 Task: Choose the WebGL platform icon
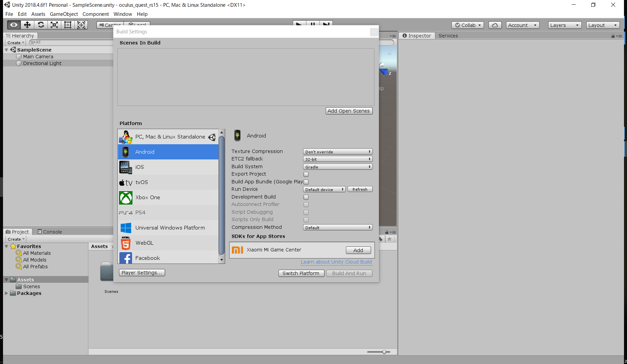pyautogui.click(x=125, y=243)
